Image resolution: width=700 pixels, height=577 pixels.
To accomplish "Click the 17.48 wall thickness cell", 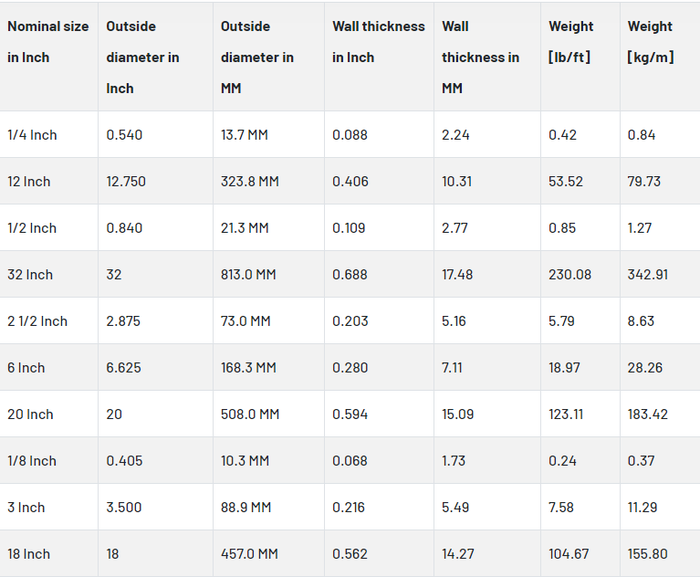I will [458, 274].
